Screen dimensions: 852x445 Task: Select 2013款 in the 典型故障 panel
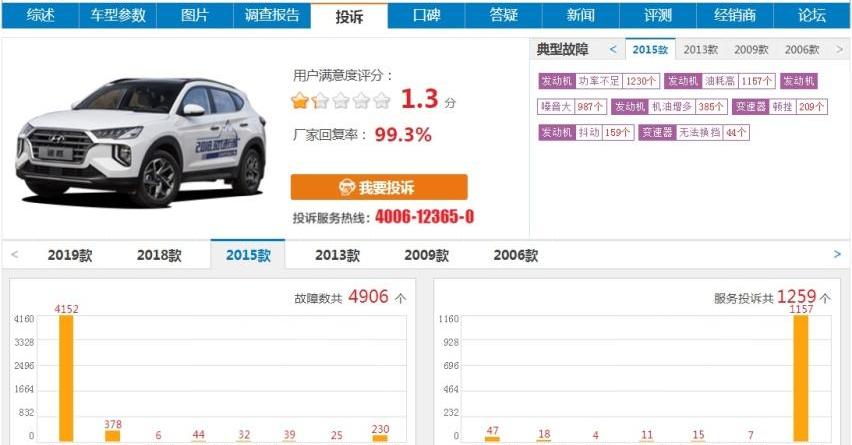[x=701, y=49]
